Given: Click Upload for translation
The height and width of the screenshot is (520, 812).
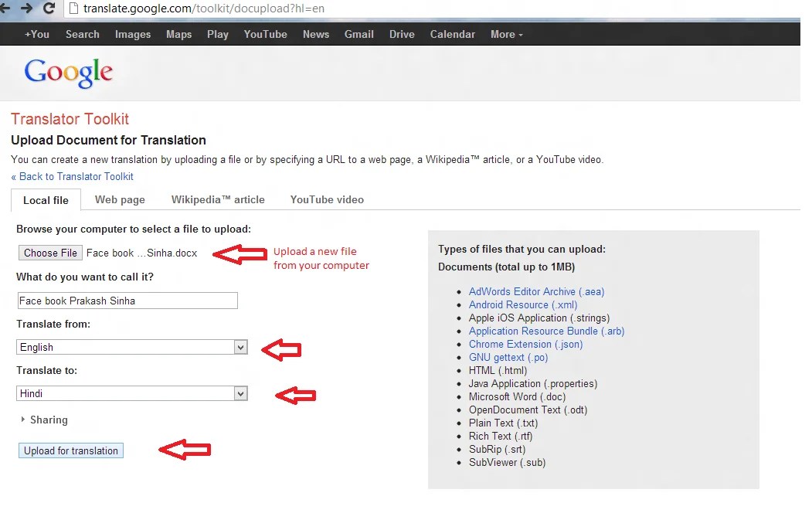Looking at the screenshot, I should [x=70, y=450].
